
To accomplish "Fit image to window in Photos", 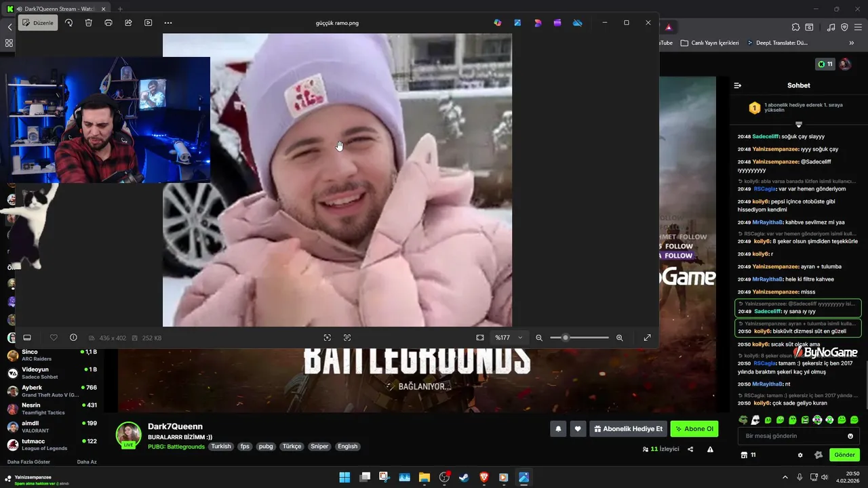I will pyautogui.click(x=480, y=338).
